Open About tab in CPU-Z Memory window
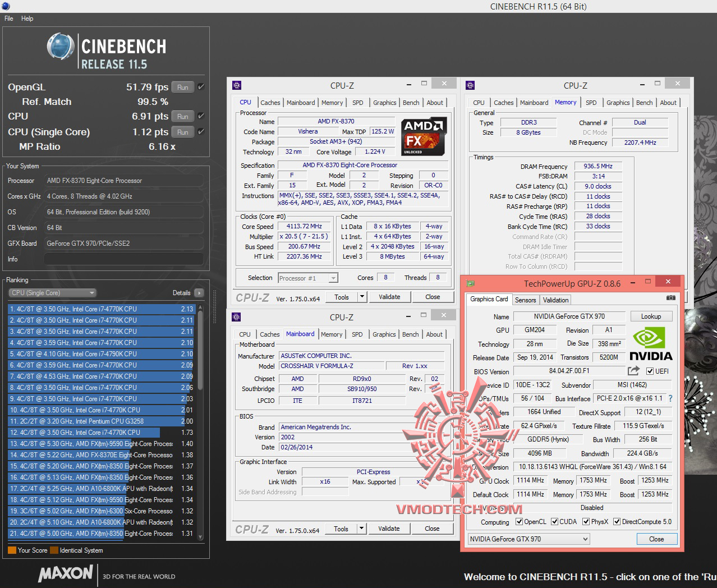Image resolution: width=717 pixels, height=588 pixels. (668, 103)
